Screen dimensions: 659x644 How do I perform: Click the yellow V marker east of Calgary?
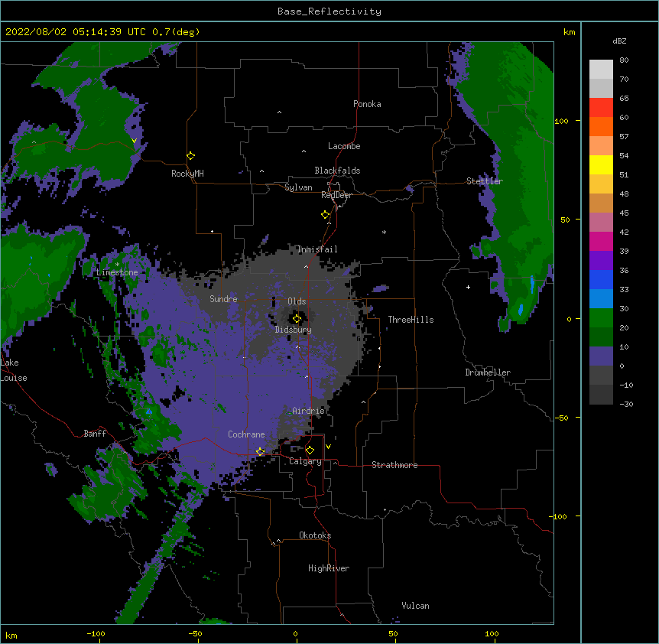tap(328, 447)
